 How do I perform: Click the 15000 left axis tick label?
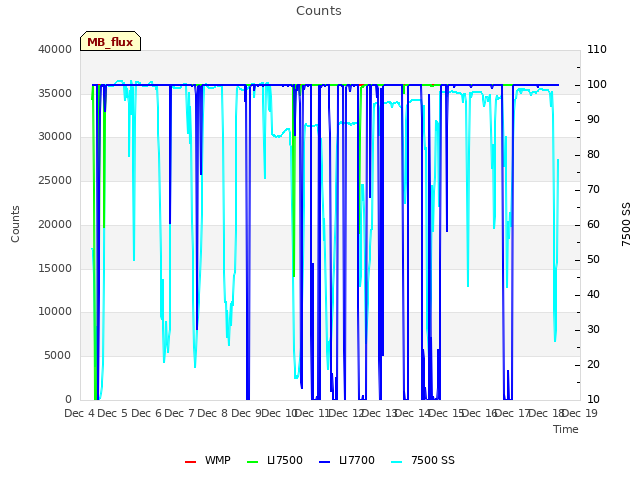55,269
